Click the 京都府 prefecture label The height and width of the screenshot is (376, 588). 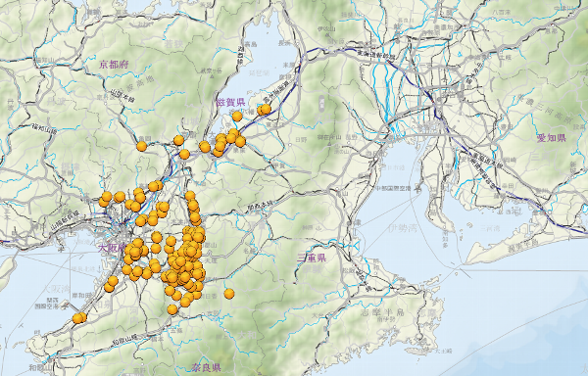pos(114,65)
